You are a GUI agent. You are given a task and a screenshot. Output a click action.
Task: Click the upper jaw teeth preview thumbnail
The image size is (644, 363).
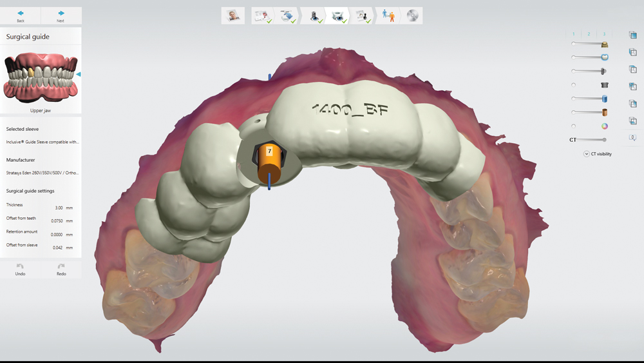[40, 77]
